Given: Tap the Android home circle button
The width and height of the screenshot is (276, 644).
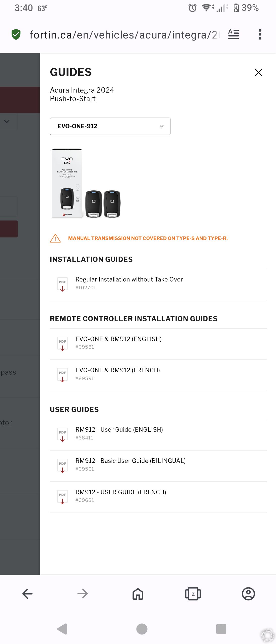Looking at the screenshot, I should [x=142, y=629].
